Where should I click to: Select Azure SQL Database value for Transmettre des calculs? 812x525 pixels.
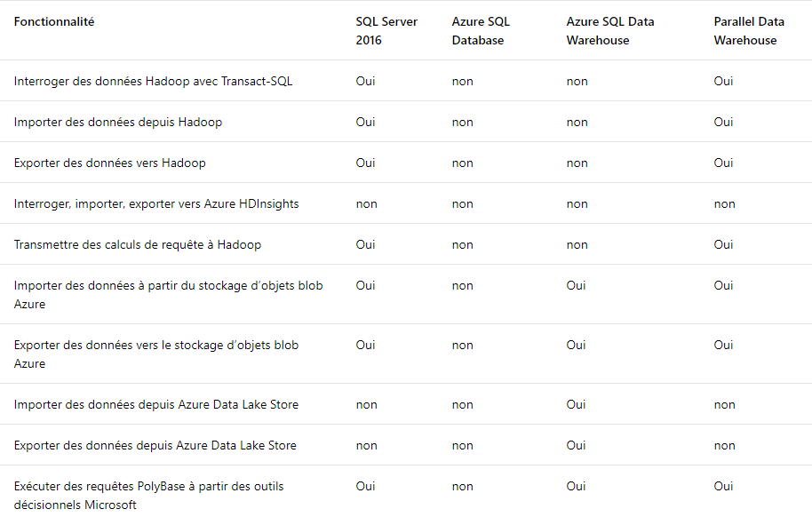[x=463, y=245]
